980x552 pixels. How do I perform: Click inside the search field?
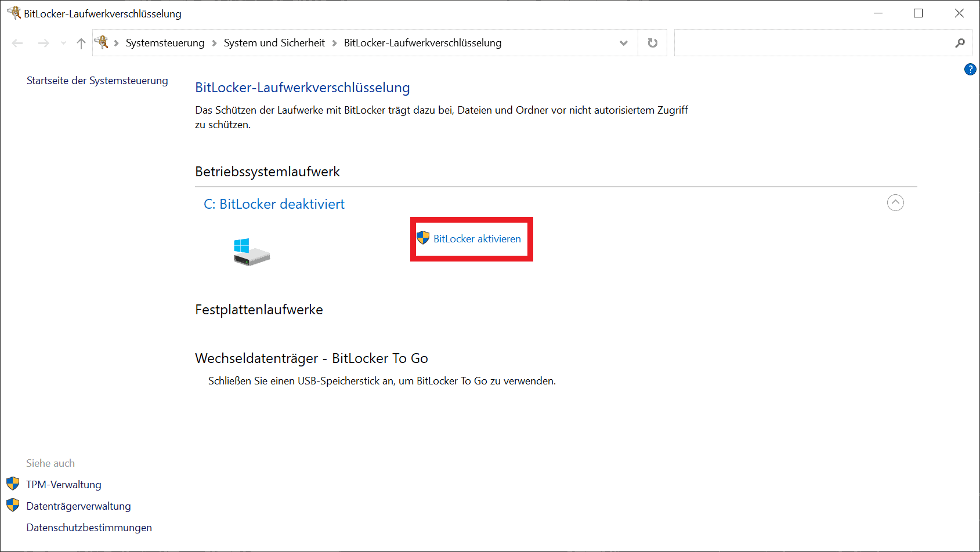click(812, 42)
